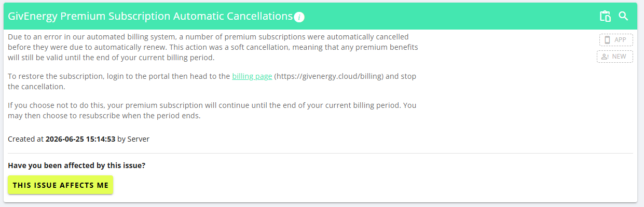Copy announcement using the clipboard icon
644x207 pixels.
(605, 16)
